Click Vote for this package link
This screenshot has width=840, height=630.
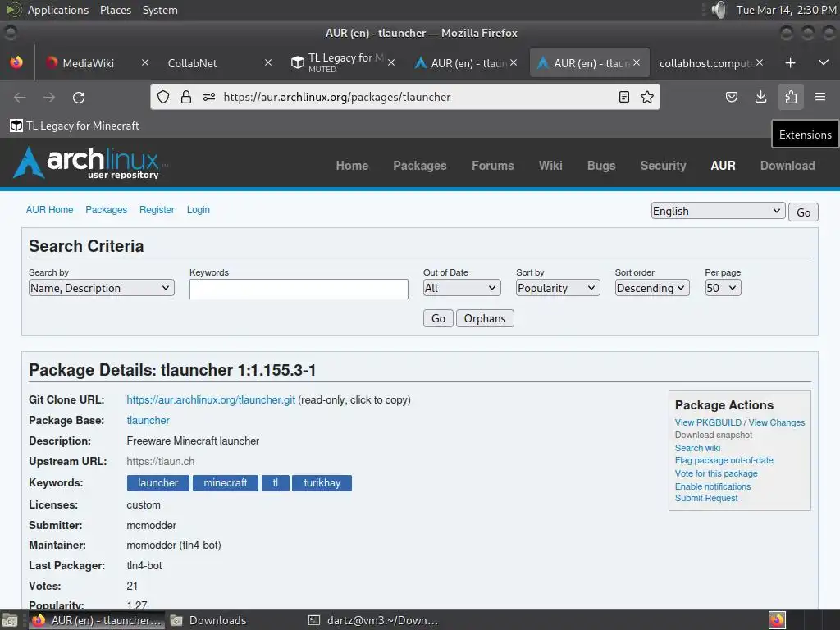coord(716,473)
